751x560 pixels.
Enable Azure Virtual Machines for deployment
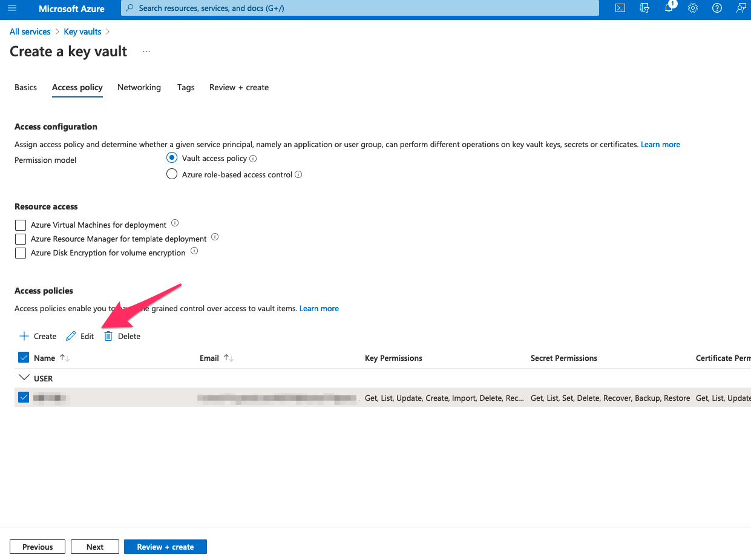tap(21, 225)
